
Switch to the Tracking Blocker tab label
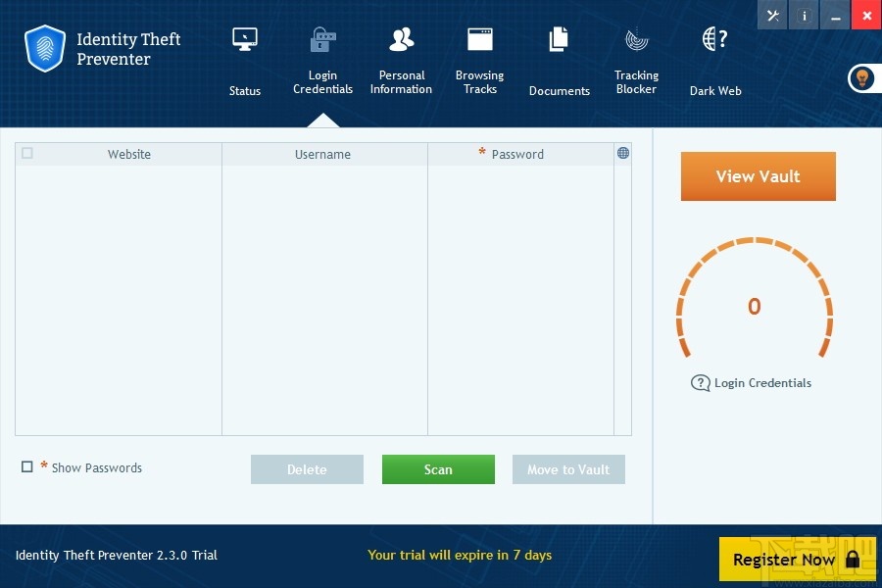(637, 82)
